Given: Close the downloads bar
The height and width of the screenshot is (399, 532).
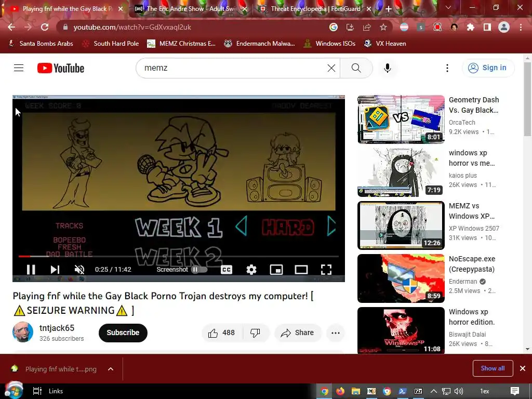Looking at the screenshot, I should pyautogui.click(x=523, y=368).
